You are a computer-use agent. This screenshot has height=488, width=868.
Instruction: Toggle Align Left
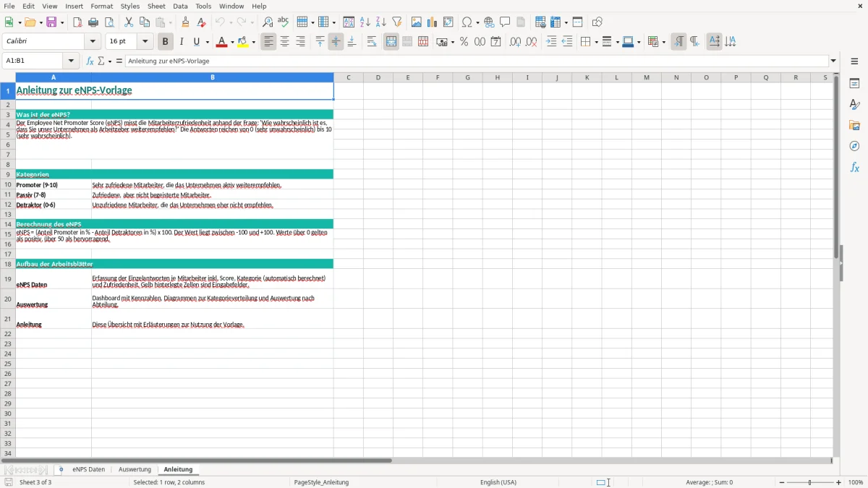(268, 42)
